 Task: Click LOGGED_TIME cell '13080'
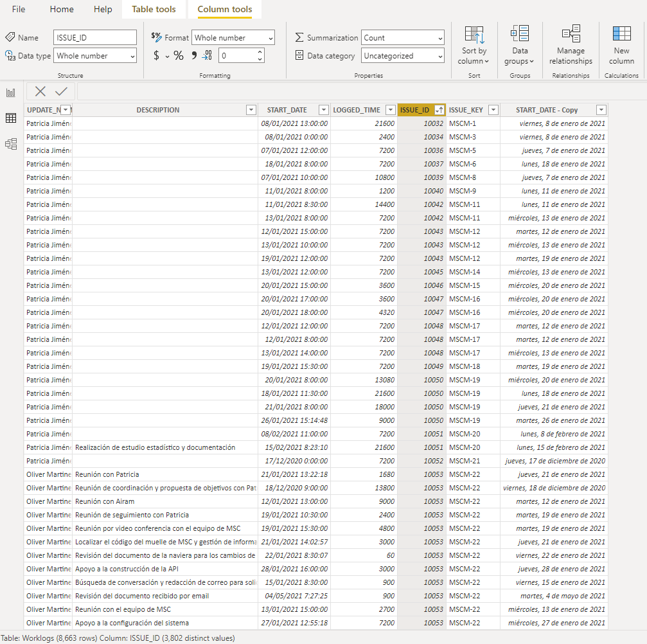pyautogui.click(x=364, y=380)
